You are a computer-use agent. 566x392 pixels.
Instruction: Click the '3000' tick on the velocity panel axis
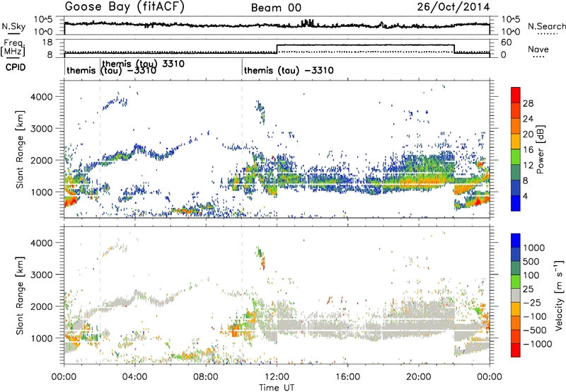point(42,275)
